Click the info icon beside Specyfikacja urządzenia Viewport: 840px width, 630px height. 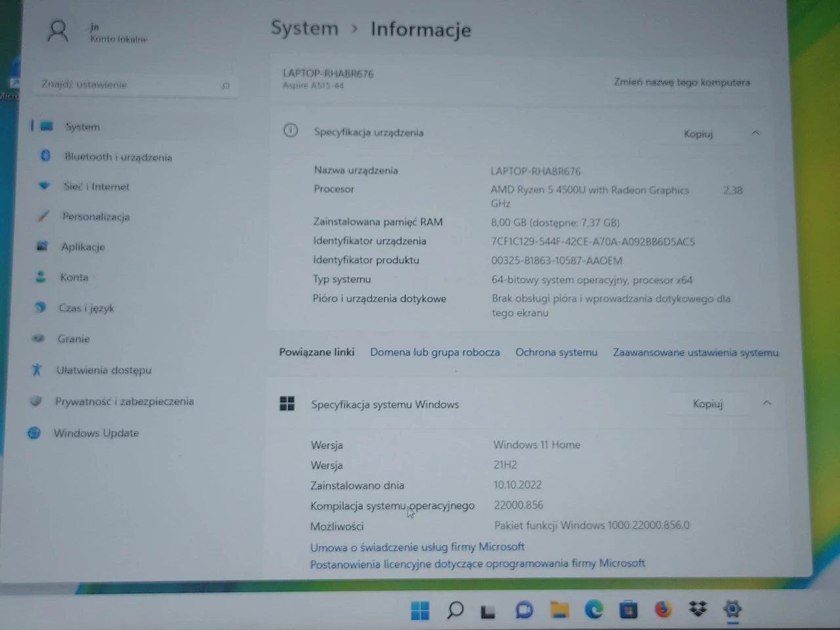tap(290, 130)
